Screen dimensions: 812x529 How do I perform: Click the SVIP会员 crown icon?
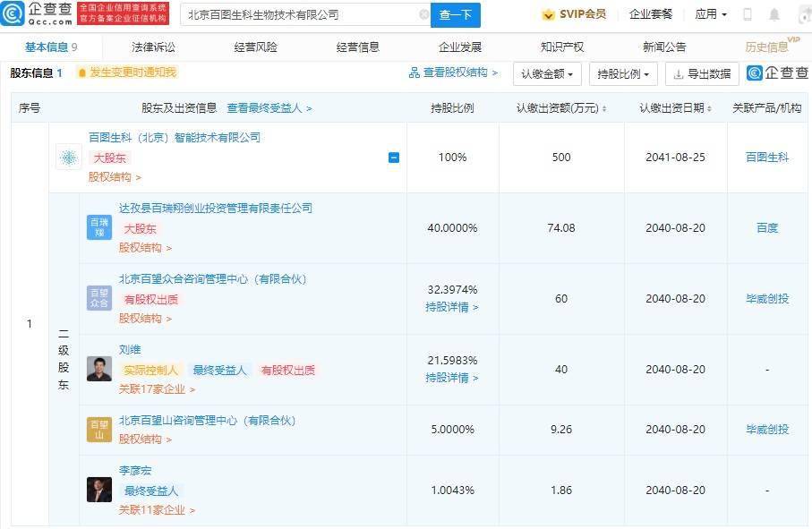click(x=548, y=14)
